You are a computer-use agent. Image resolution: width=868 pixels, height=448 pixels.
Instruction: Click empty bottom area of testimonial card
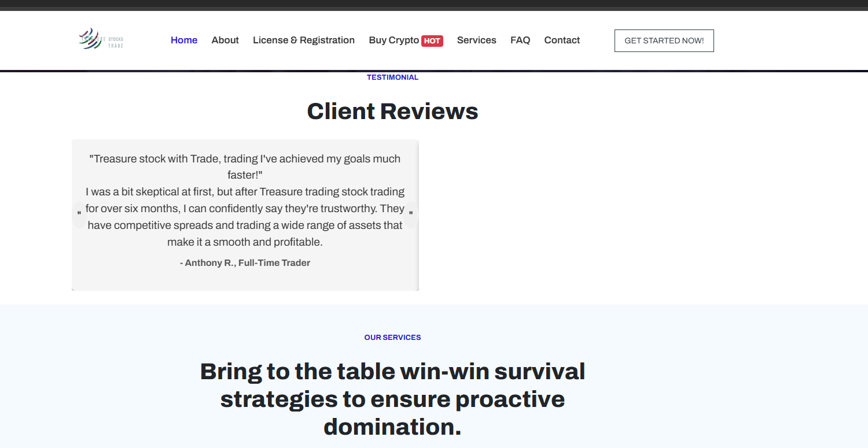245,280
